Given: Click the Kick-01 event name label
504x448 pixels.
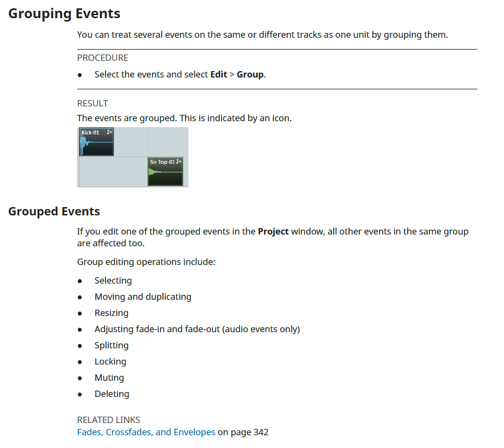Looking at the screenshot, I should tap(90, 132).
